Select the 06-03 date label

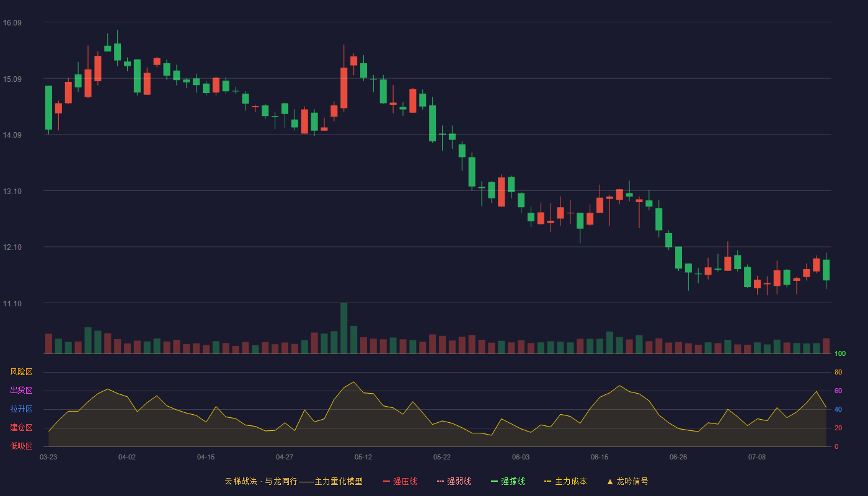pos(521,457)
